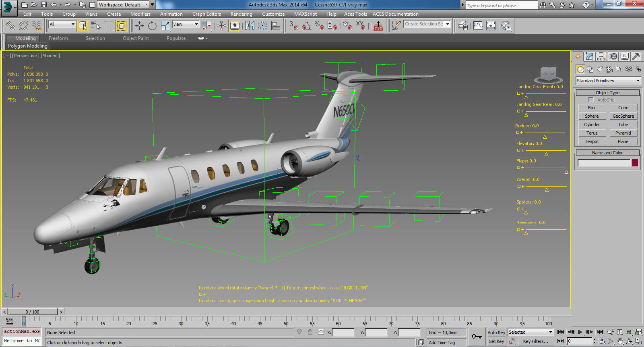
Task: Open the Workspace Default dropdown
Action: pos(123,5)
